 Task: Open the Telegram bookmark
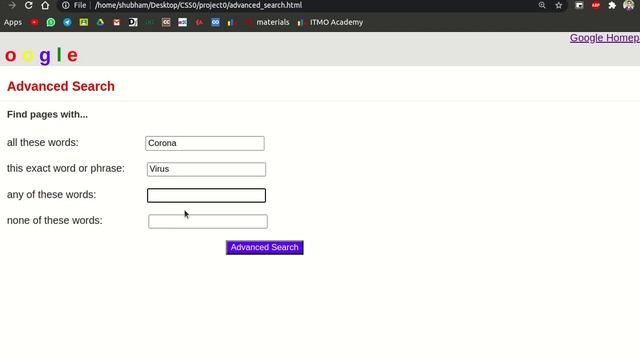click(x=67, y=22)
